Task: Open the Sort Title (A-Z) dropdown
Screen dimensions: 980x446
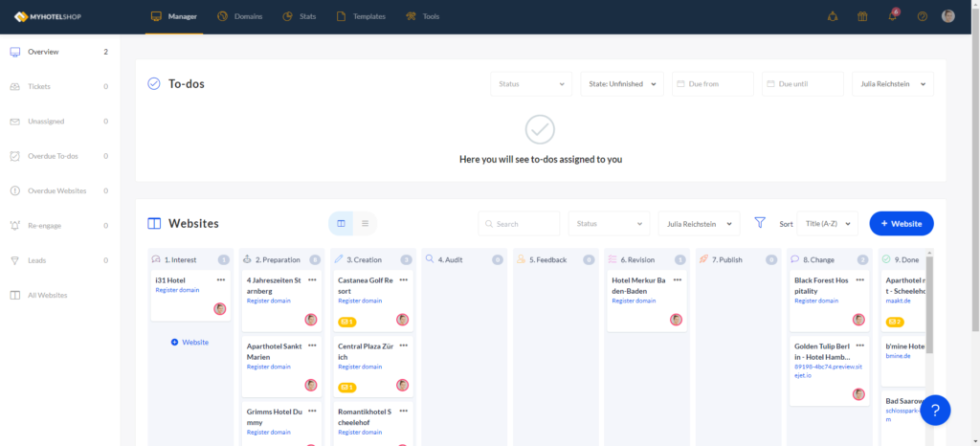Action: point(827,223)
